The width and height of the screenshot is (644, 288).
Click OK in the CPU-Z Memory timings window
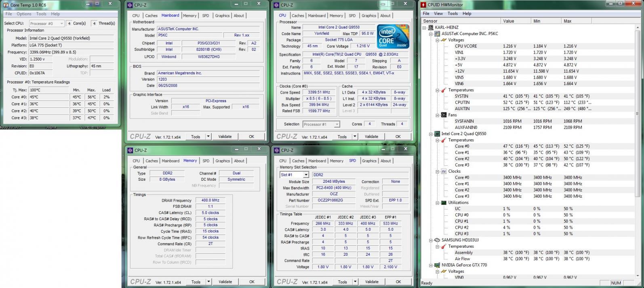252,282
